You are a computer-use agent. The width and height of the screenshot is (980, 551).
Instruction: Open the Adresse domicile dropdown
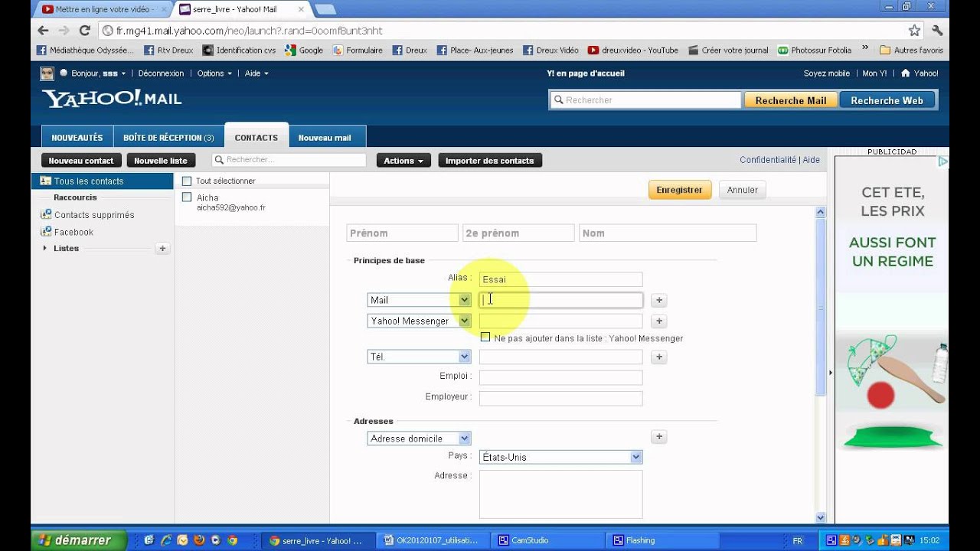(419, 439)
